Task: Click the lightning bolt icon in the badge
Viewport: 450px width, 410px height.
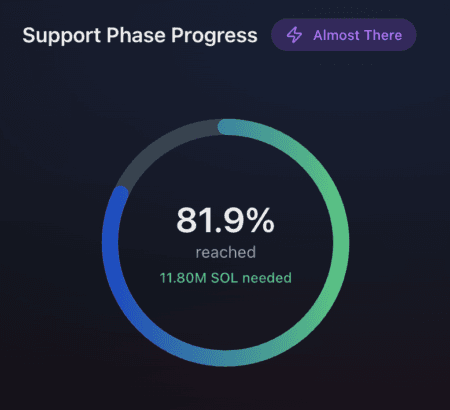Action: pyautogui.click(x=294, y=35)
